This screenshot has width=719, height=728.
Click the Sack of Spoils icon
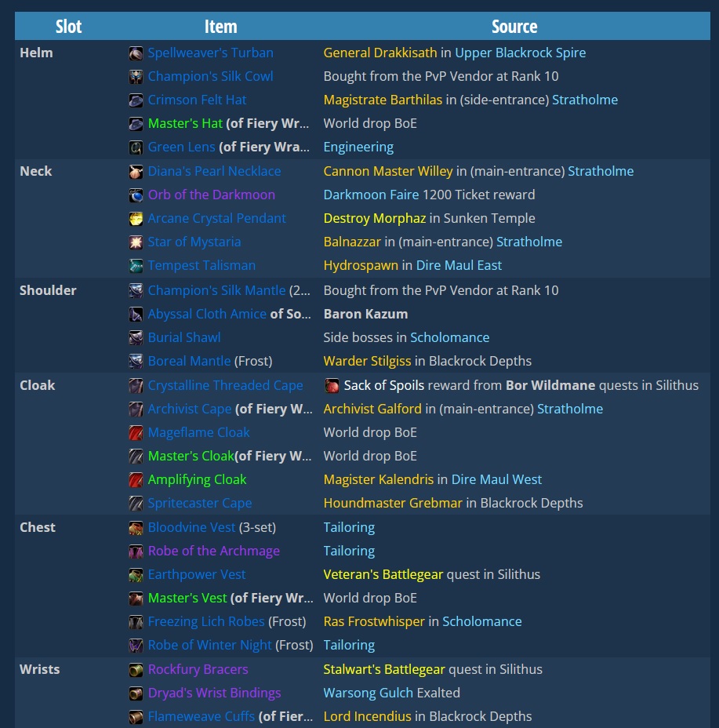[x=332, y=386]
